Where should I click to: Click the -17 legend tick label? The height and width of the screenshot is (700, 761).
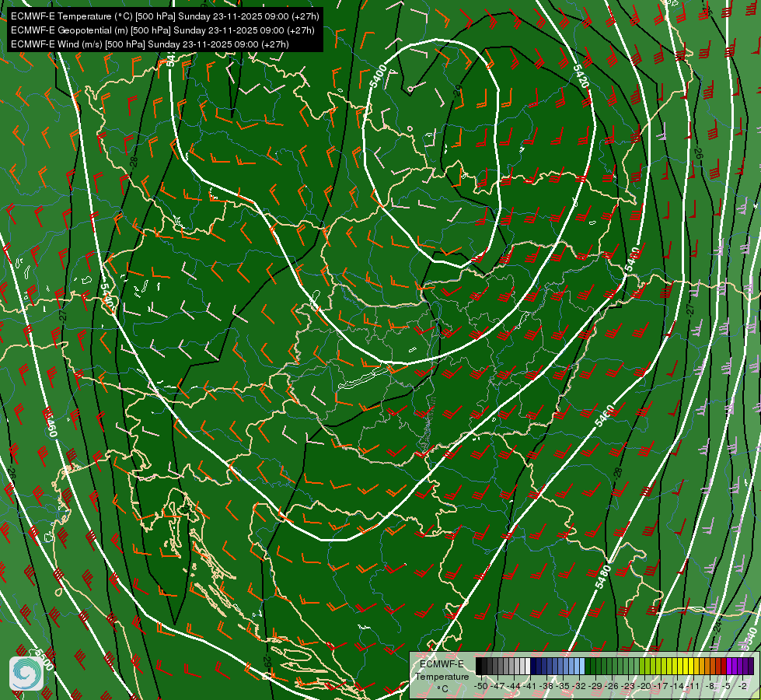coord(661,686)
